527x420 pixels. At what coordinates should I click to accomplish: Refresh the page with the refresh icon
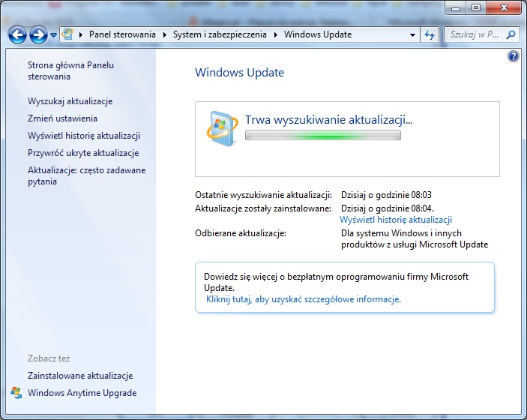(x=430, y=34)
